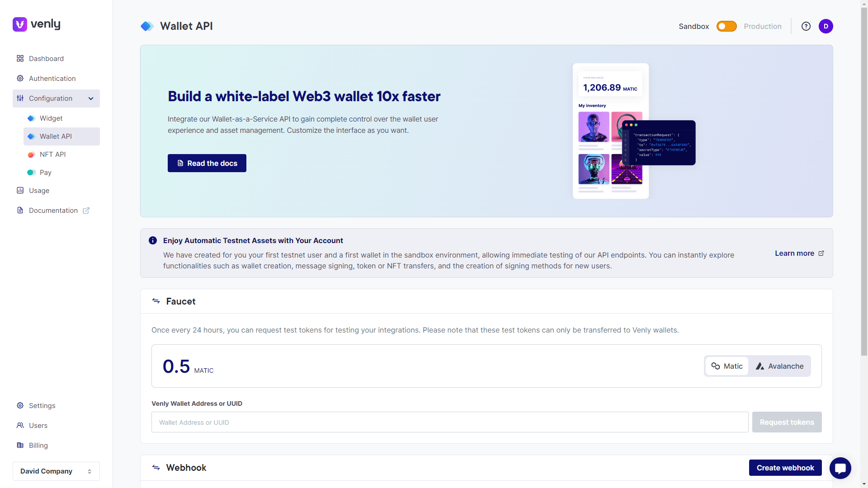Open the NFT API configuration page

[52, 154]
